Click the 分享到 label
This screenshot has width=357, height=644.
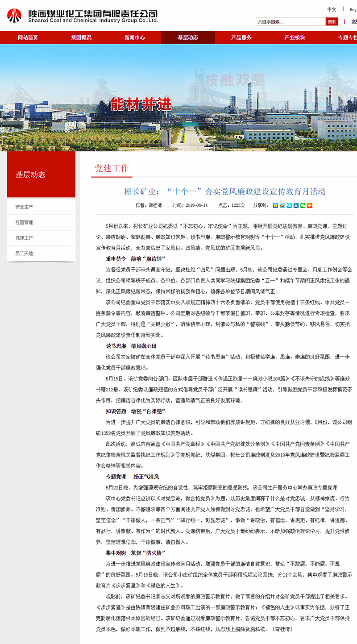(x=260, y=205)
